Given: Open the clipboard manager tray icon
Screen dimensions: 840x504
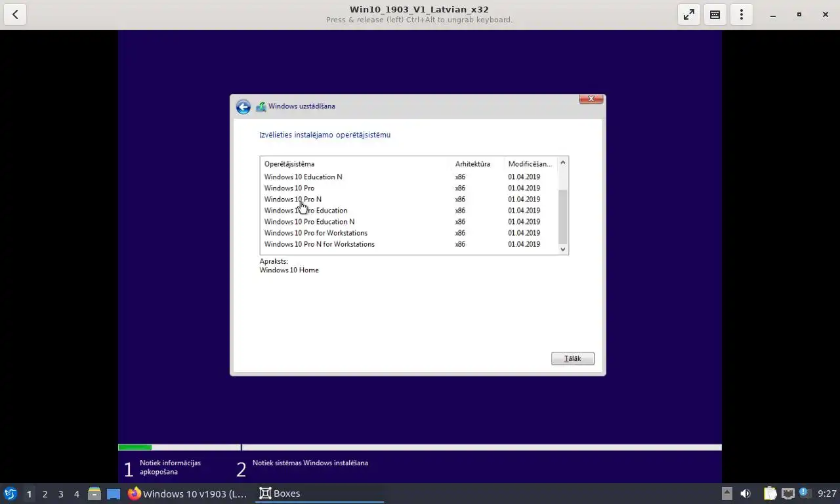Looking at the screenshot, I should (770, 493).
